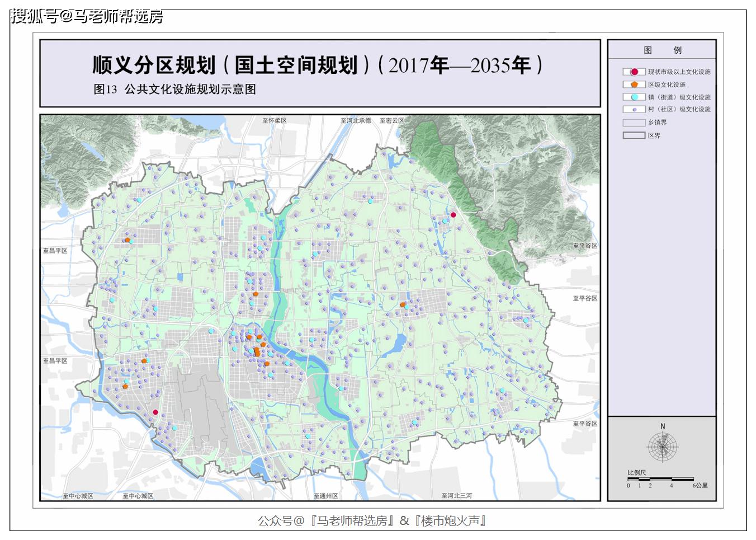Viewport: 756px width, 540px height.
Task: Click the main title 顺义分区规划
Action: (x=154, y=65)
